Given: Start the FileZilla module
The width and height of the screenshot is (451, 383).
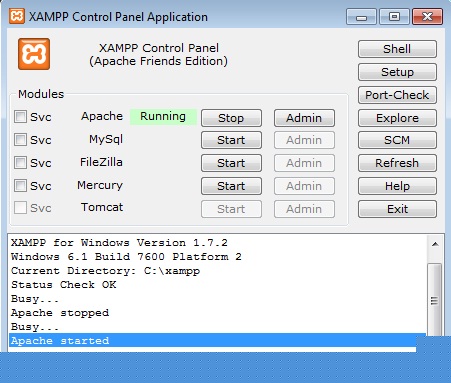Looking at the screenshot, I should pyautogui.click(x=231, y=163).
